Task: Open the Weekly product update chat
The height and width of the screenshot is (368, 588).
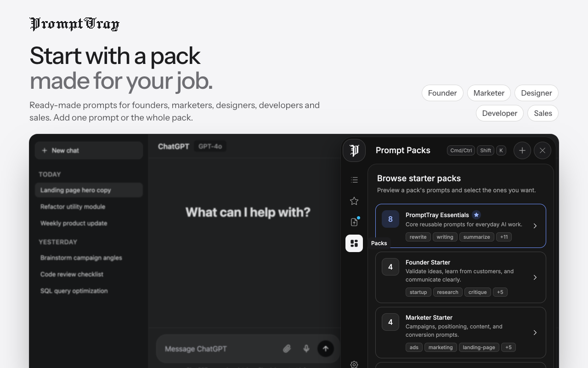Action: 89,223
